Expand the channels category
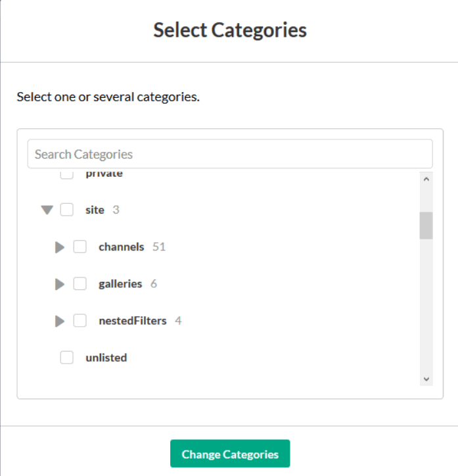The image size is (458, 476). pos(60,247)
